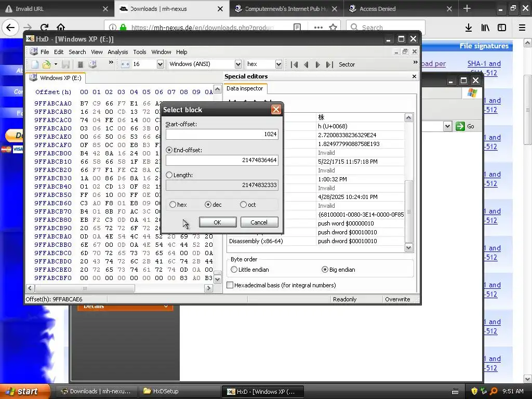
Task: Go to next sector arrow
Action: (317, 64)
